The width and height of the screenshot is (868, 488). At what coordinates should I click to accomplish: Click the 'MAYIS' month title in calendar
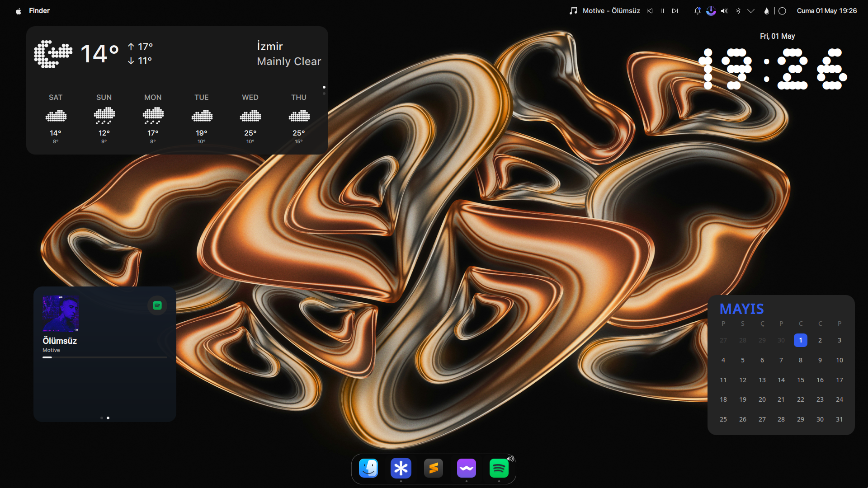[741, 309]
